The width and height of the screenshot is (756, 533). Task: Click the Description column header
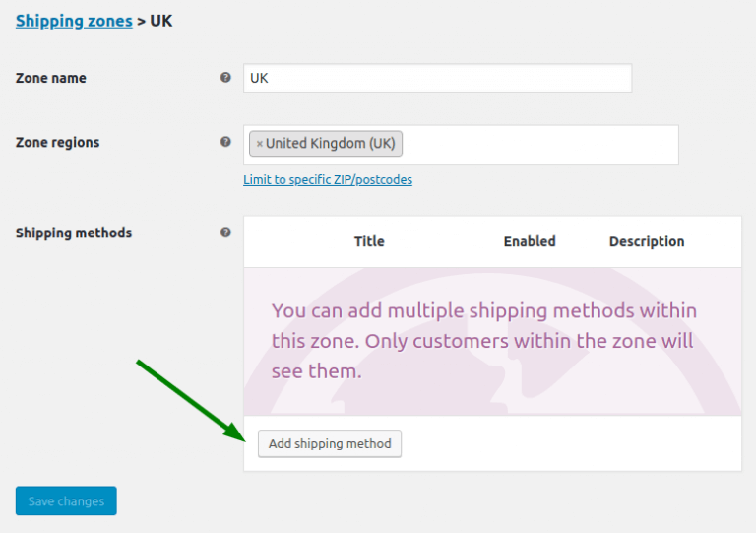646,241
